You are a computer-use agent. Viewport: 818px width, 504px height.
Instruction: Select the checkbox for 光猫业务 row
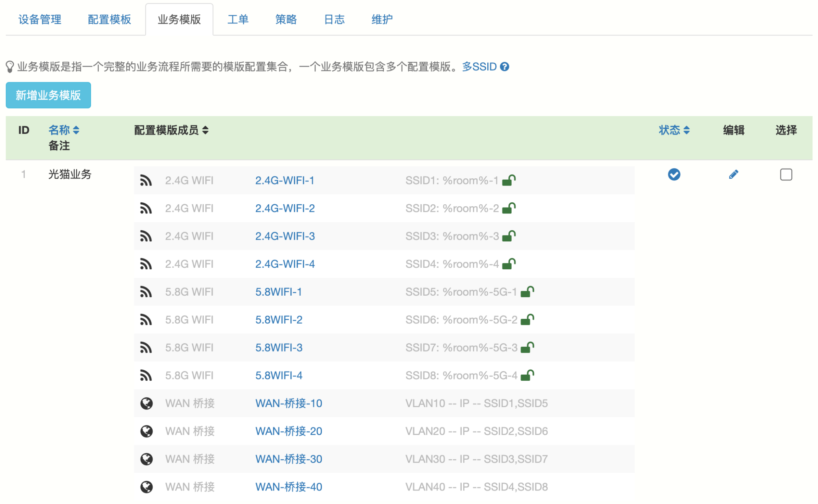[786, 174]
